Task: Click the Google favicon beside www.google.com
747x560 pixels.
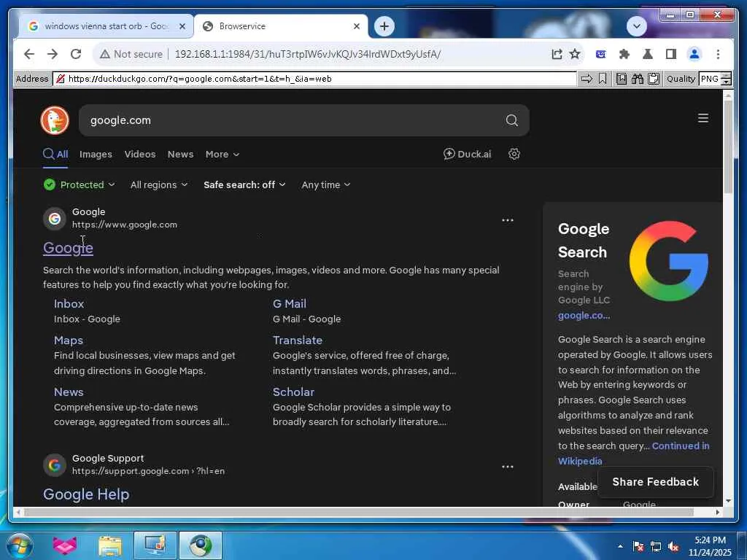Action: (55, 219)
